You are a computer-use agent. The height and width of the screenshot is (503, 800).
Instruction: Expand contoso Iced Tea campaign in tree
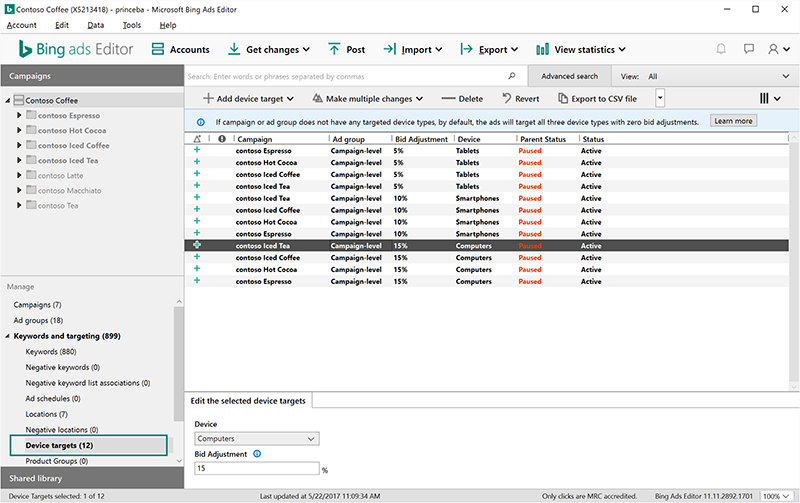coord(19,160)
